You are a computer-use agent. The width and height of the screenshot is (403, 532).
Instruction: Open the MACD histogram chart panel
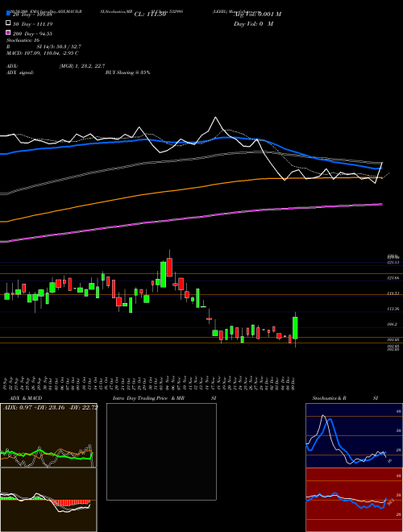point(48,500)
